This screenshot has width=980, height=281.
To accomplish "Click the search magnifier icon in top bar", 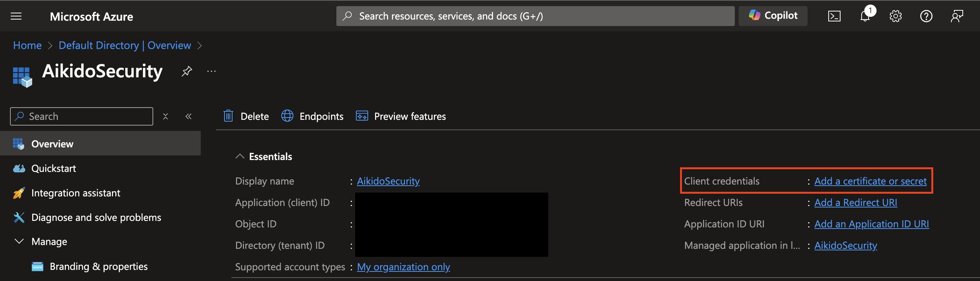I will point(347,16).
